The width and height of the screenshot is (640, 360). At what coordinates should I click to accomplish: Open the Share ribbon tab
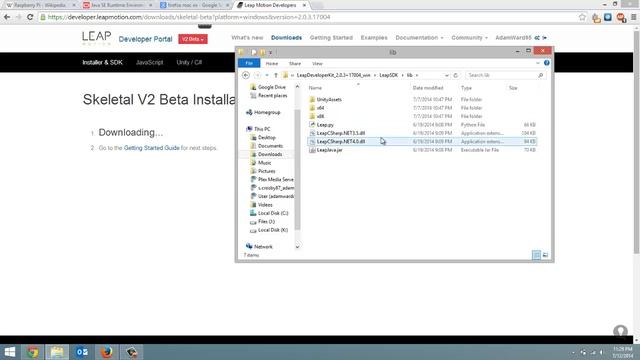click(x=295, y=64)
